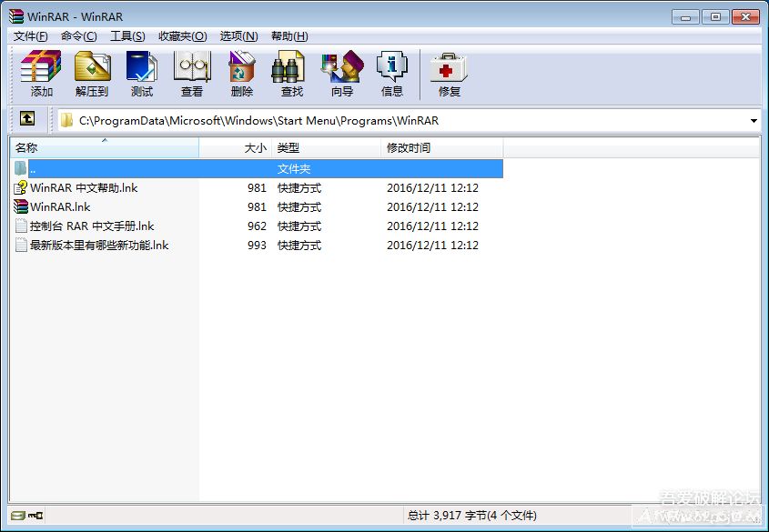
Task: Open the 收藏夹(O) menu
Action: tap(182, 36)
